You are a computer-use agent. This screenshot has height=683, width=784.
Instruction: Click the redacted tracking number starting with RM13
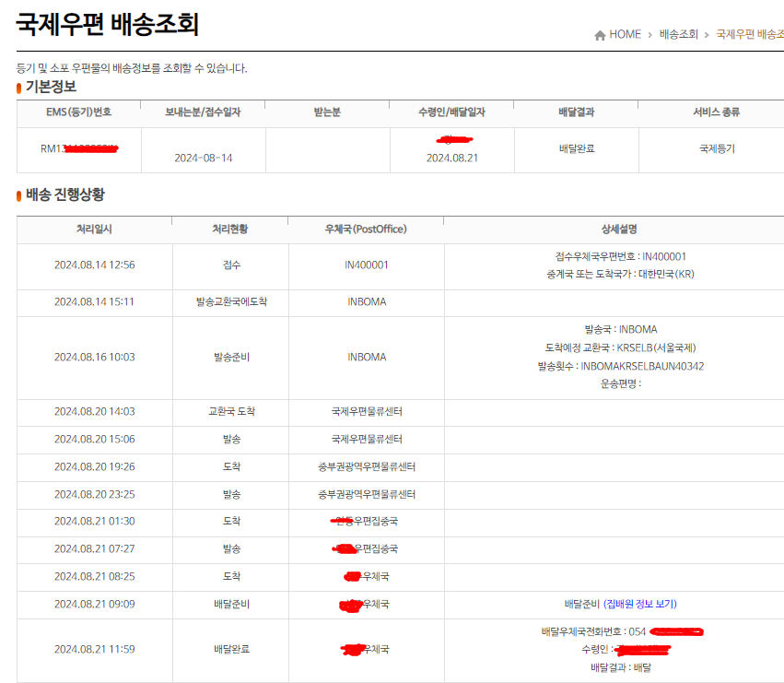[x=79, y=147]
